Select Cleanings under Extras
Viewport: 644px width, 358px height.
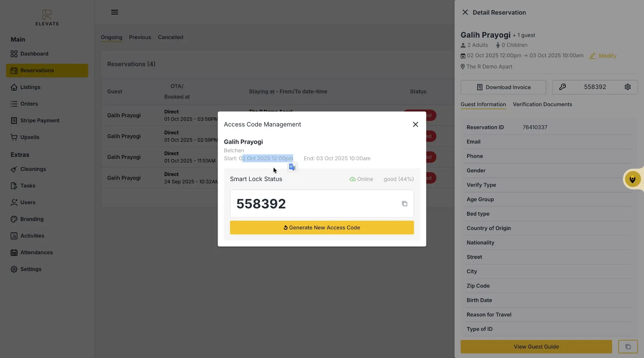33,169
